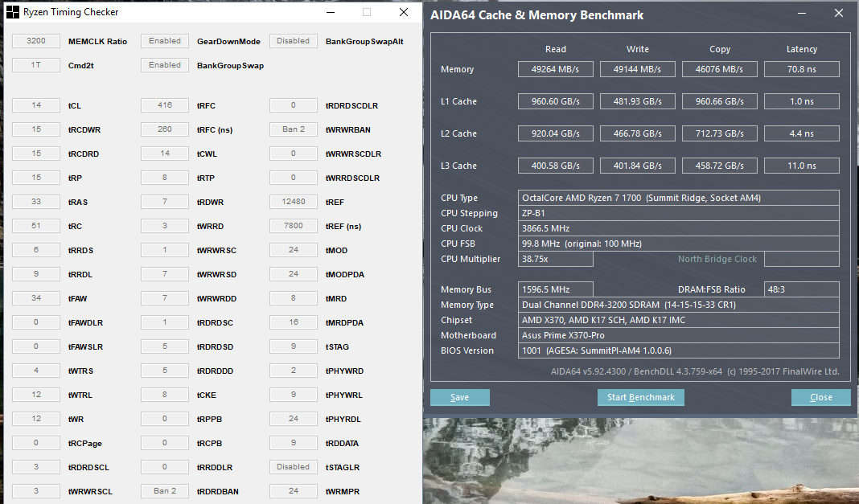This screenshot has height=504, width=859.
Task: Minimize the Ryzen Timing Checker window
Action: (331, 12)
